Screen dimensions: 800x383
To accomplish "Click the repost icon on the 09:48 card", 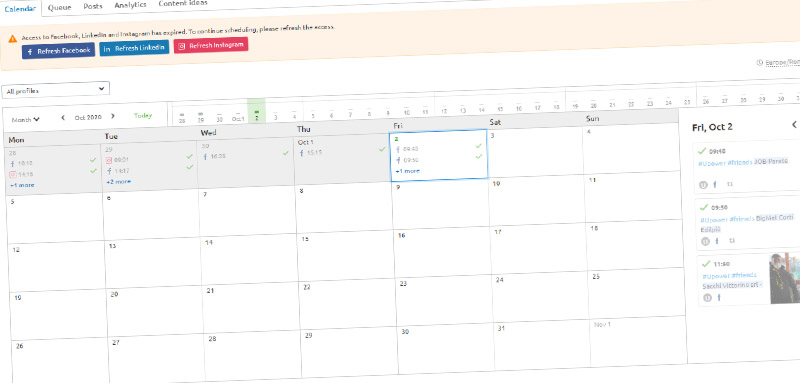I will point(729,184).
